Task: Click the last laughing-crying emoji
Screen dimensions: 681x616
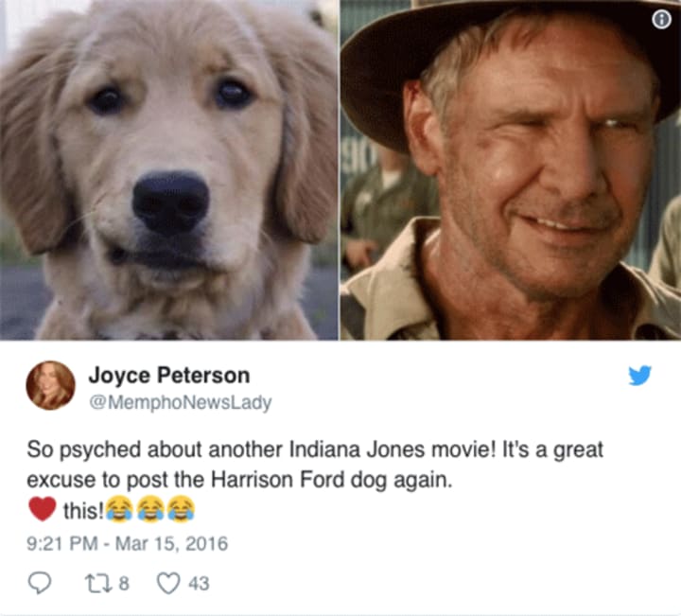Action: click(x=181, y=508)
